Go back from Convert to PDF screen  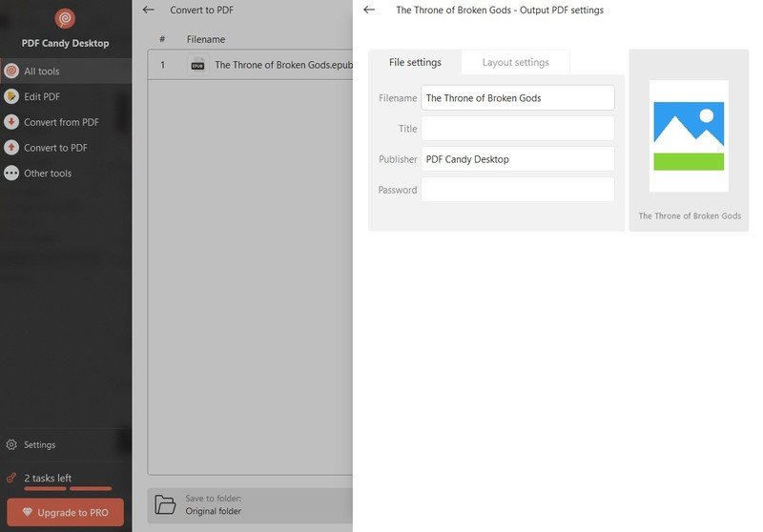[148, 10]
